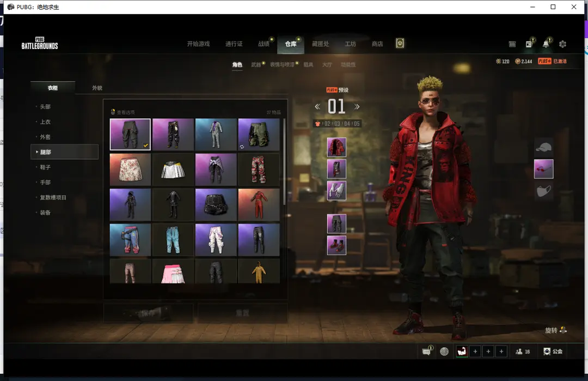588x381 pixels.
Task: Select the 外套 category
Action: (x=45, y=137)
